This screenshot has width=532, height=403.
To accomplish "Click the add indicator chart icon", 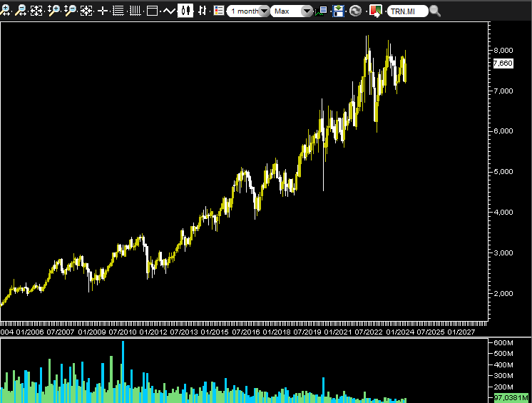I will 323,11.
